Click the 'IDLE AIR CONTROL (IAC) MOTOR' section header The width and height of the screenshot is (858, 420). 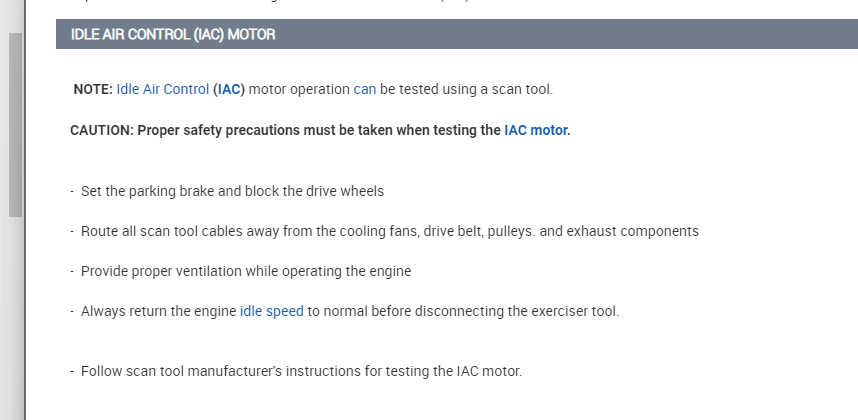[x=173, y=34]
